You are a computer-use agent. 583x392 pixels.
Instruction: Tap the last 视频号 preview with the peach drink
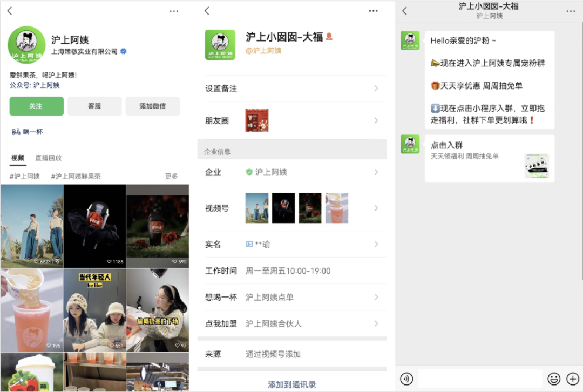pyautogui.click(x=337, y=208)
